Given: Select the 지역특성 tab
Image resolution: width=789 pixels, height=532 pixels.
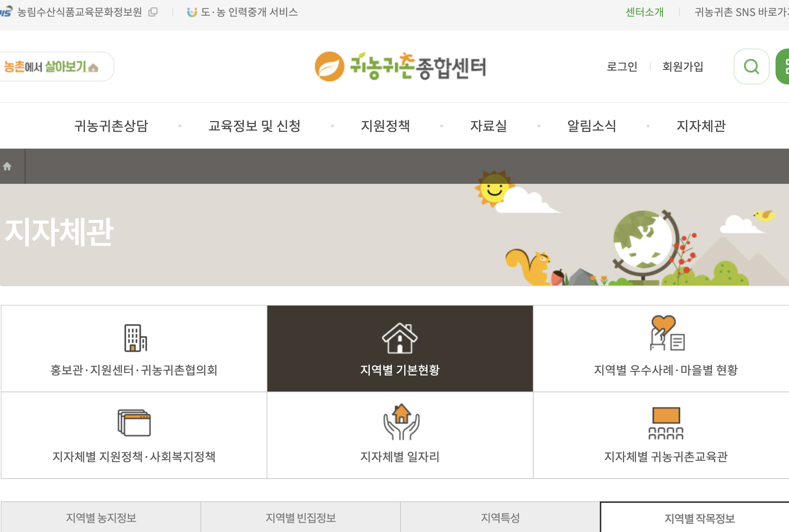Looking at the screenshot, I should 500,518.
